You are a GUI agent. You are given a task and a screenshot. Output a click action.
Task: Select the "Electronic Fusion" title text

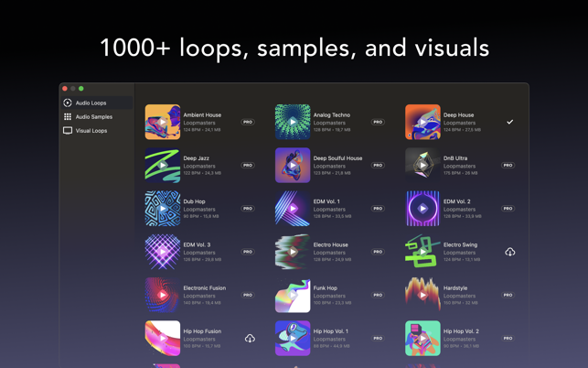(x=204, y=288)
